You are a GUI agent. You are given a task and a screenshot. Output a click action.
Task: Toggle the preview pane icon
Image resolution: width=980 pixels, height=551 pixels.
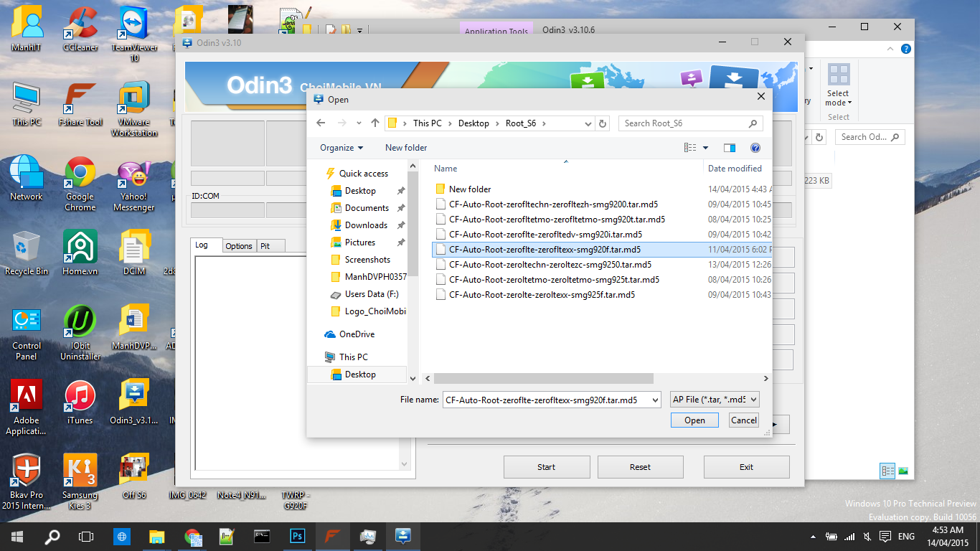click(730, 148)
